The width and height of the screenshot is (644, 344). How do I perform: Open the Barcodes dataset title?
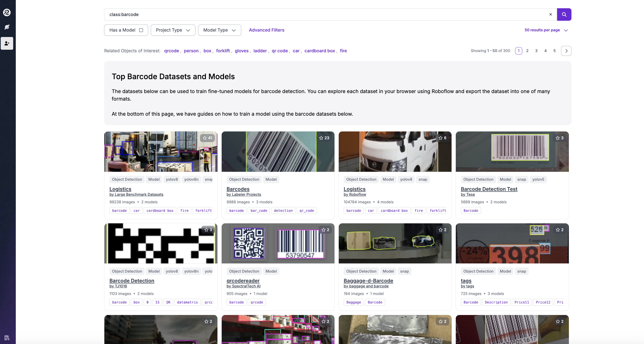(238, 189)
